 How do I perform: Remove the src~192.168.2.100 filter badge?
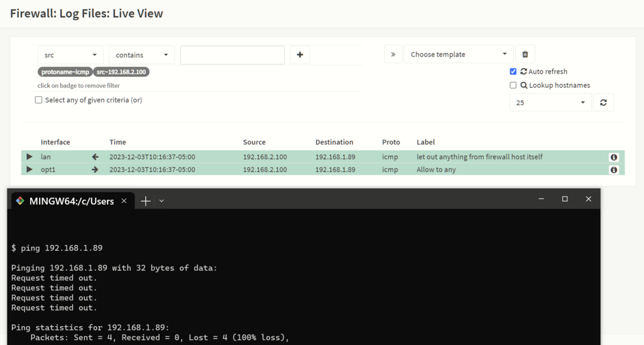(x=121, y=72)
